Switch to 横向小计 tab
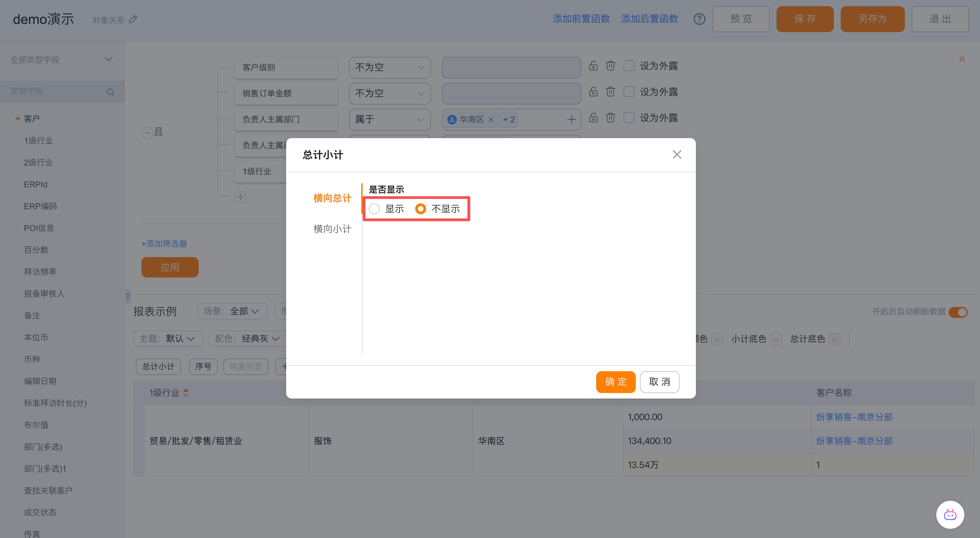 coord(332,229)
